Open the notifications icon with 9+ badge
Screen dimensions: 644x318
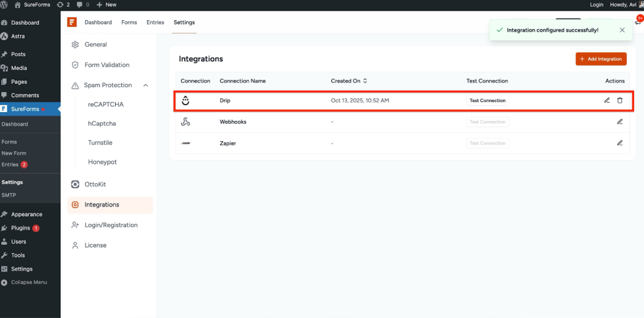[x=638, y=22]
